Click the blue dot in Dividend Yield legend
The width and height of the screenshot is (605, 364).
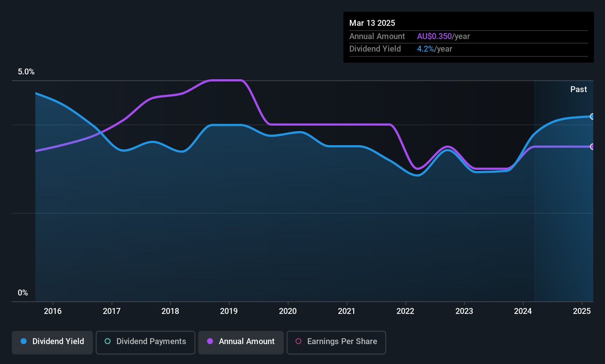[24, 342]
